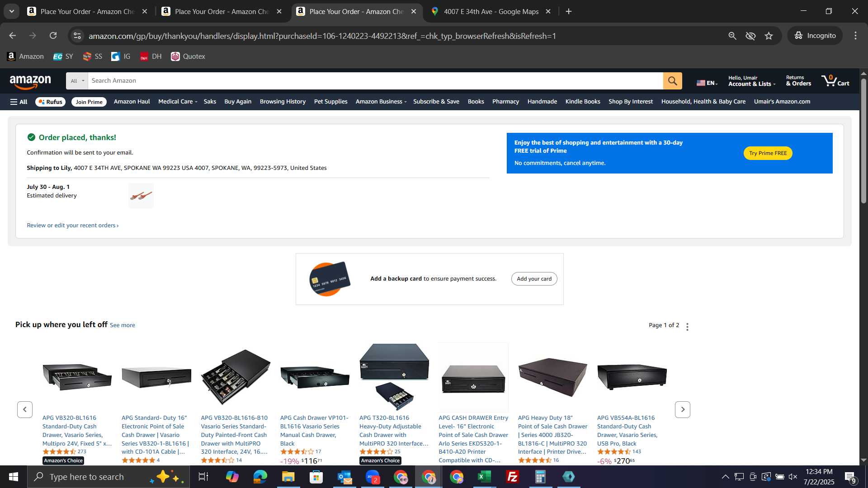Open Windows Start menu
This screenshot has height=488, width=868.
pos(14,477)
